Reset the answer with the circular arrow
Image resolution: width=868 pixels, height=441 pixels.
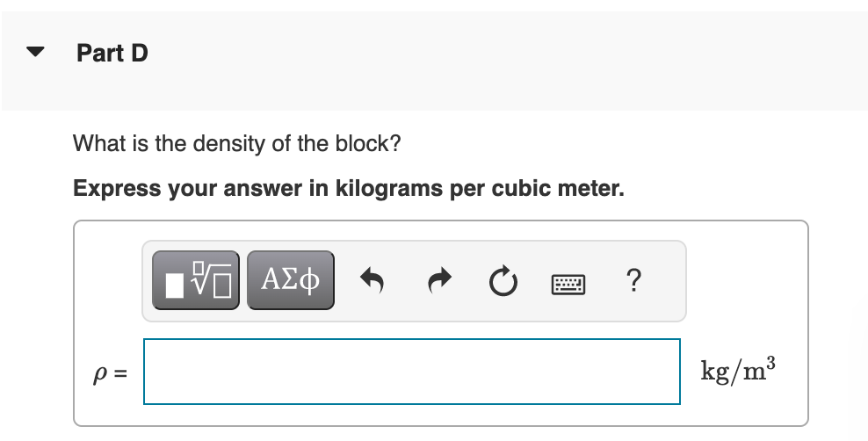coord(503,281)
